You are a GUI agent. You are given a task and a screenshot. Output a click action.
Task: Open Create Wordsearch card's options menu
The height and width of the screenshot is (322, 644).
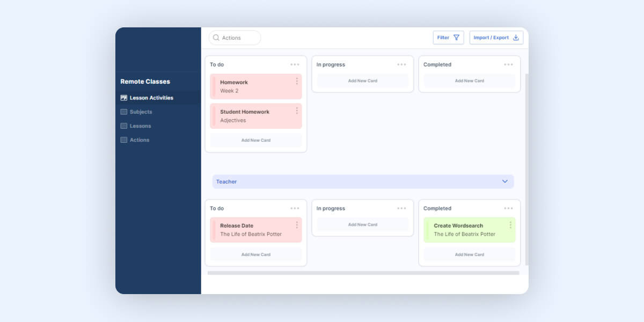pyautogui.click(x=510, y=225)
